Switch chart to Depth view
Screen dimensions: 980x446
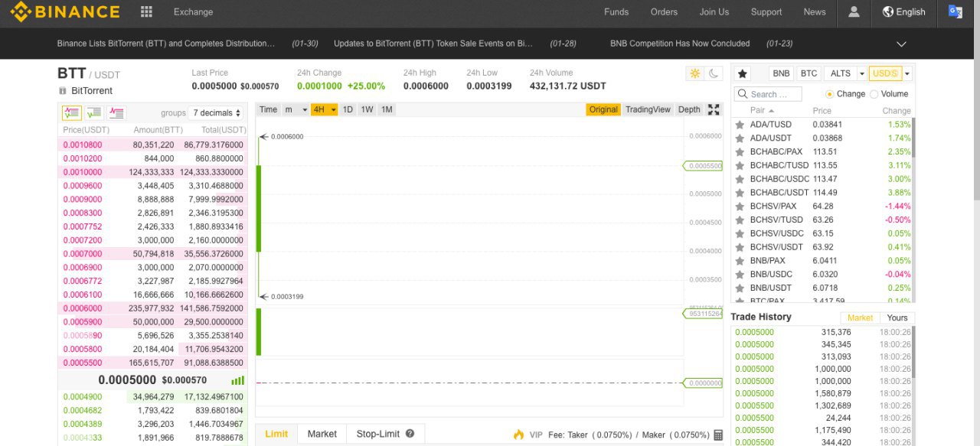point(689,109)
